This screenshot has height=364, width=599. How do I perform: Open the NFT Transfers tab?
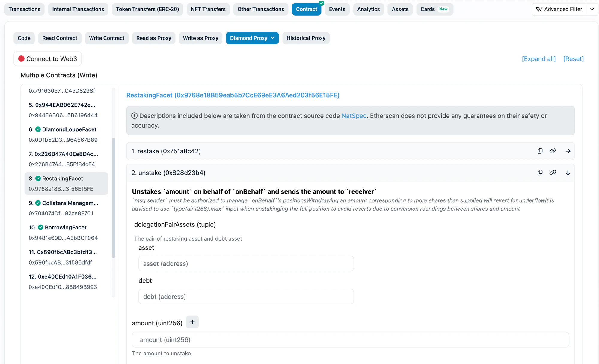click(208, 9)
